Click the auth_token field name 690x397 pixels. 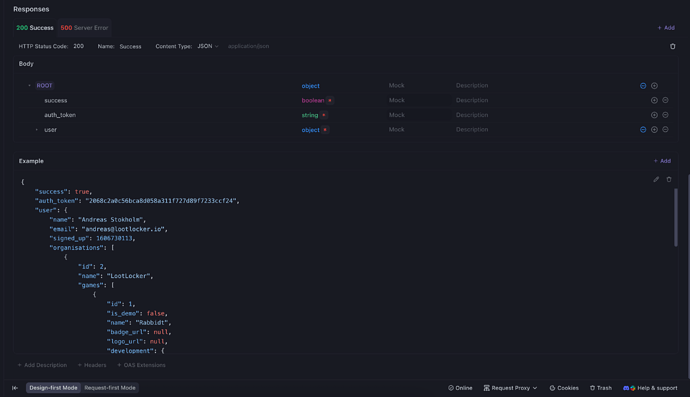coord(60,115)
